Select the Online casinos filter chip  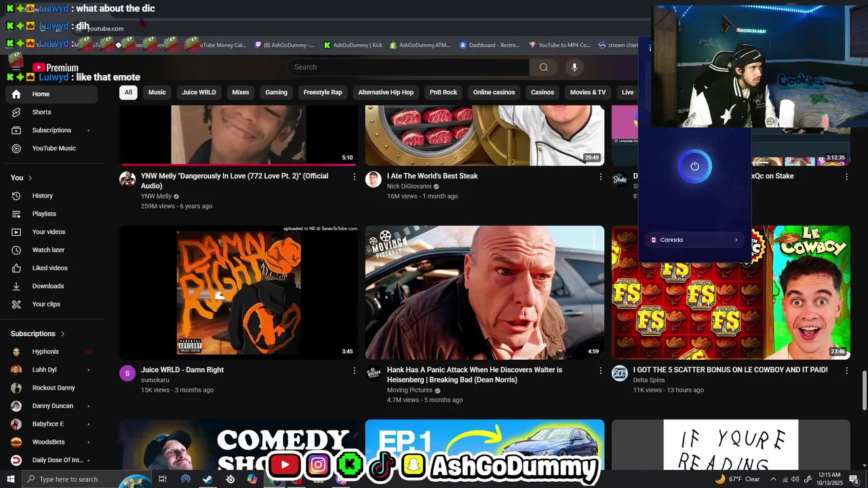coord(494,92)
